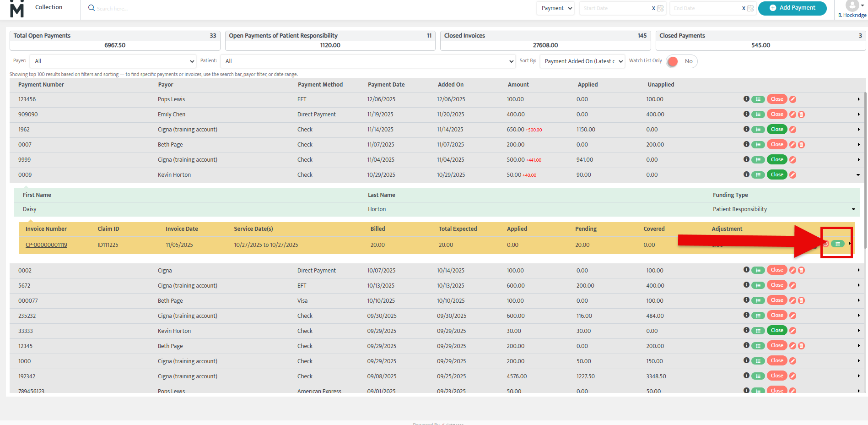The width and height of the screenshot is (868, 425).
Task: Delete Emily Chen payment 909090
Action: [801, 114]
